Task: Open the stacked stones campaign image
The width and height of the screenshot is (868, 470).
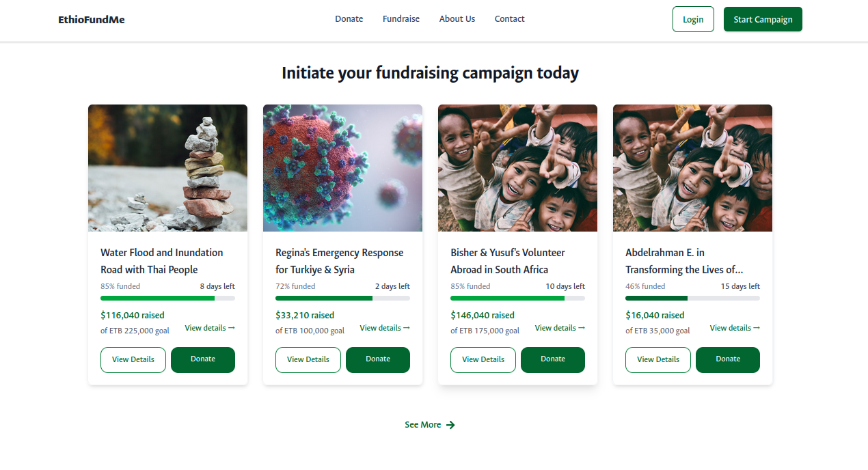Action: coord(167,168)
